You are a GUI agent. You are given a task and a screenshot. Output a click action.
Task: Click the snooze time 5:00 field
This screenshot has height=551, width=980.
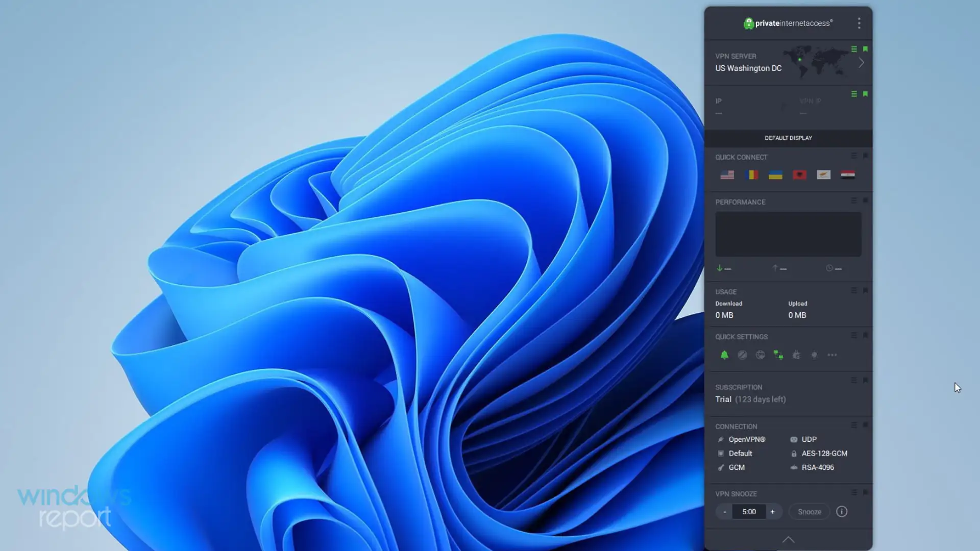749,512
